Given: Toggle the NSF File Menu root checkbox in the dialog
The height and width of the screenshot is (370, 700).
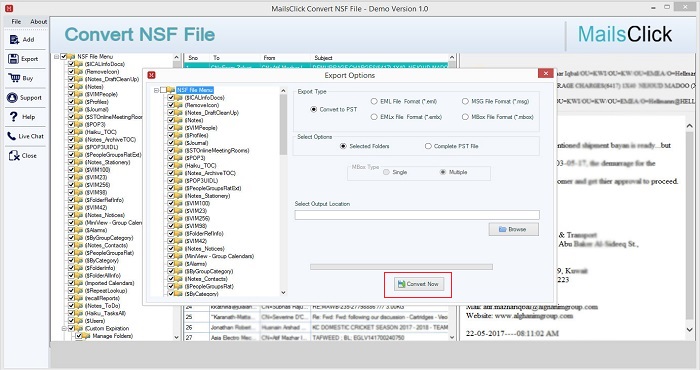Looking at the screenshot, I should (x=163, y=90).
